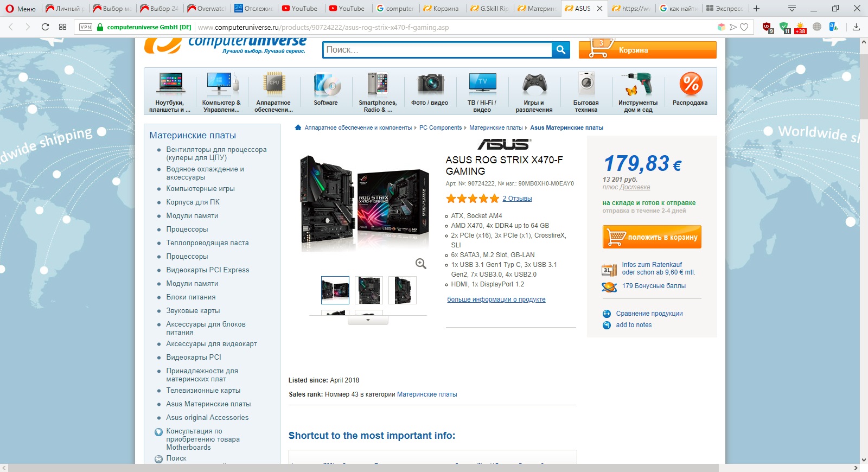Screen dimensions: 868x472
Task: Open sidebar Консультация по приобретению товара
Action: pos(203,439)
